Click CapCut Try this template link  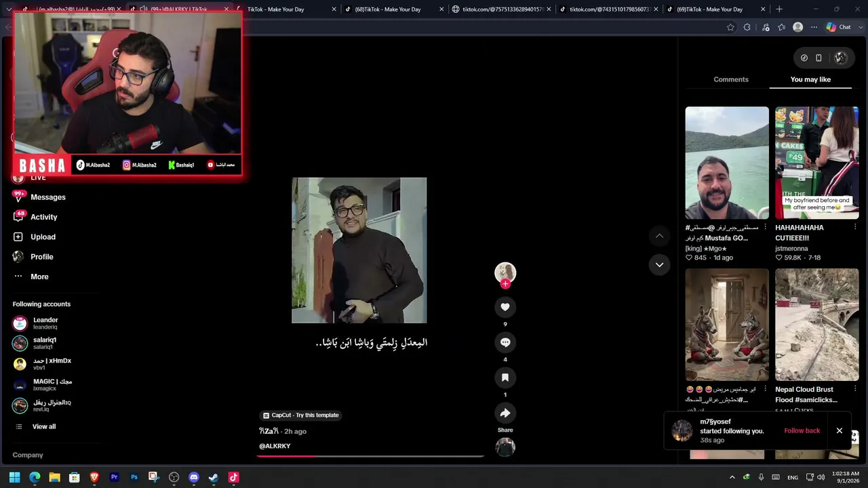(301, 415)
